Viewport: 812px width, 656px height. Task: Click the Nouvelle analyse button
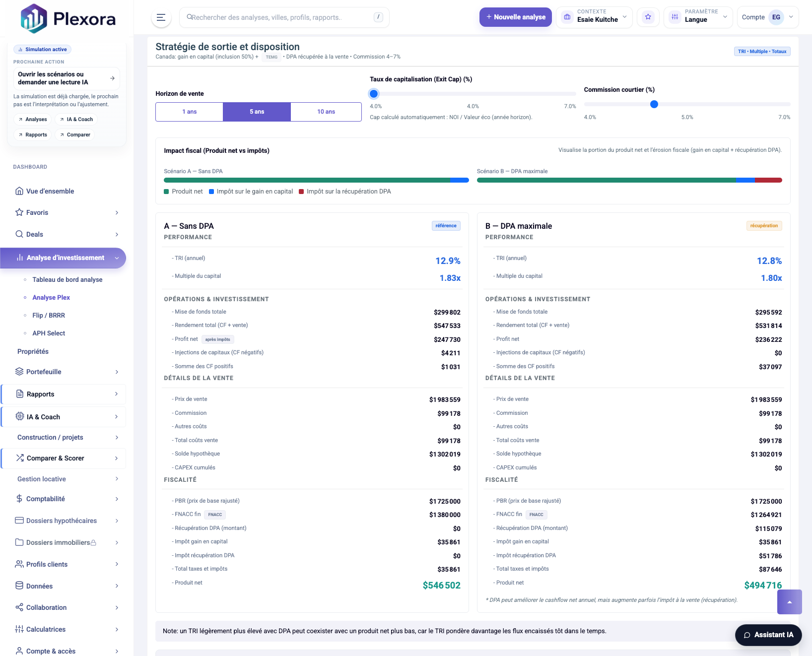click(515, 17)
